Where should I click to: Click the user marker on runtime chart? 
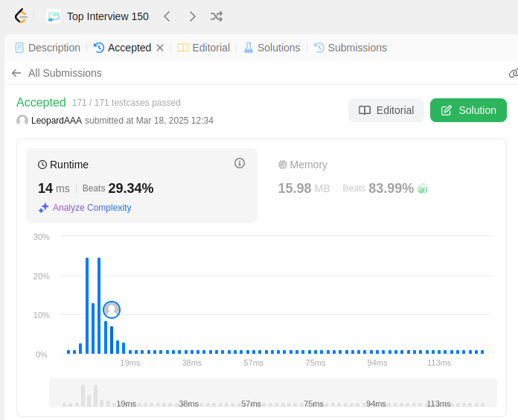click(112, 310)
